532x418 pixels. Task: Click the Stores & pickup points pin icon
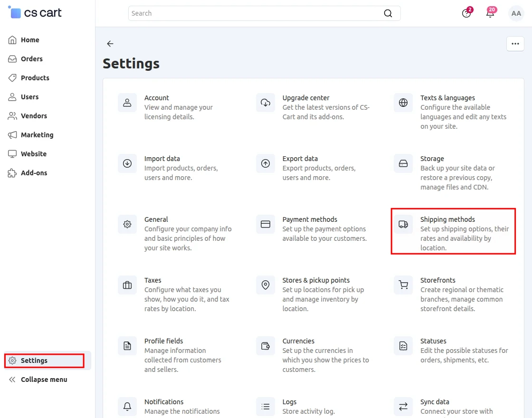click(266, 285)
